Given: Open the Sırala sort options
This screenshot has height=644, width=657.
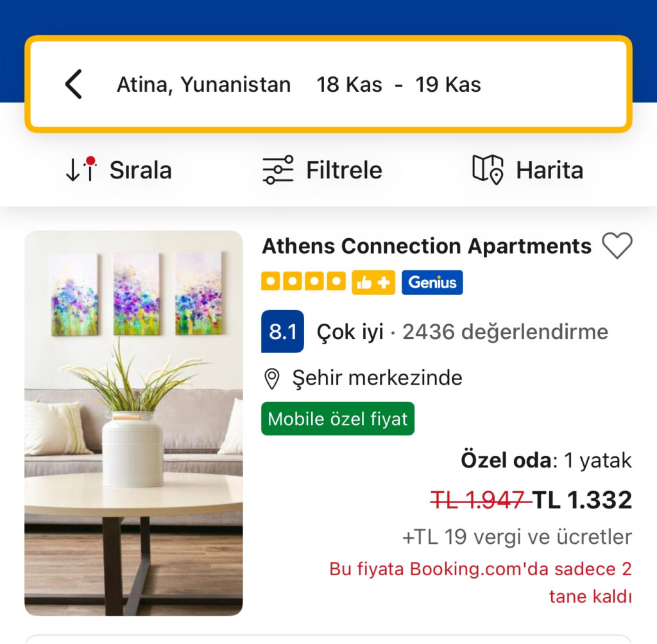Looking at the screenshot, I should [119, 170].
